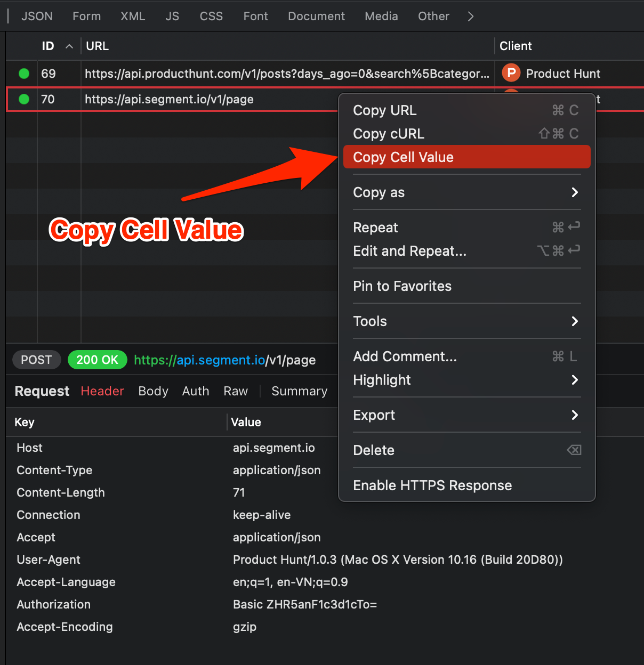The width and height of the screenshot is (644, 665).
Task: Select the api.segment.io/v1/page URL cell
Action: [169, 99]
